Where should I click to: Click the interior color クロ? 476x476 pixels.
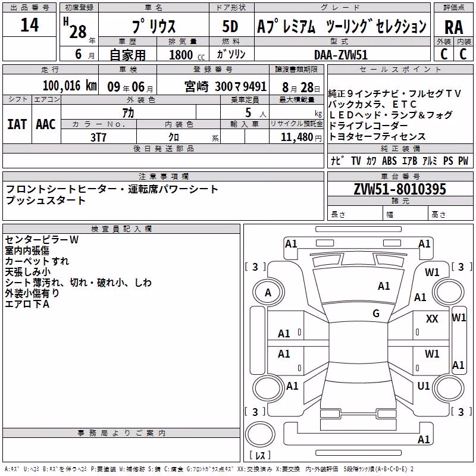point(174,137)
